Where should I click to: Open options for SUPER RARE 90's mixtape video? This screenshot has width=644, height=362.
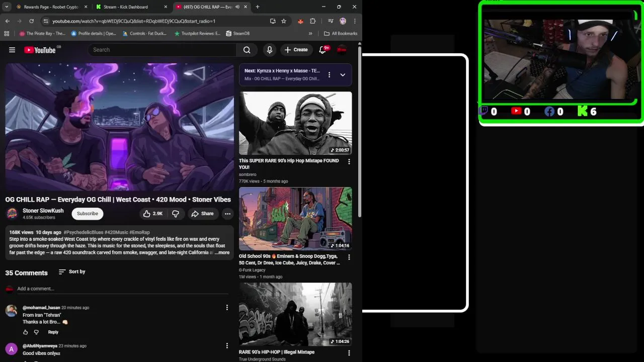349,162
